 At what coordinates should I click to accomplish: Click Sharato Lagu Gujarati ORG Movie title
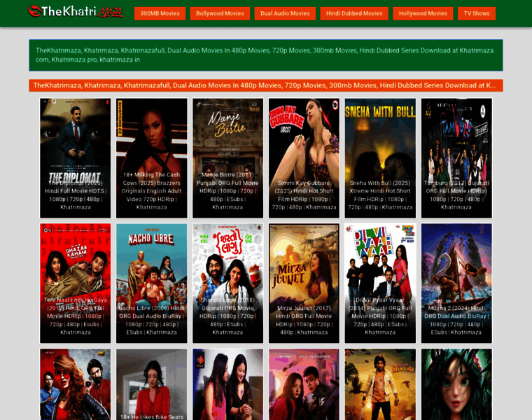[x=227, y=316]
